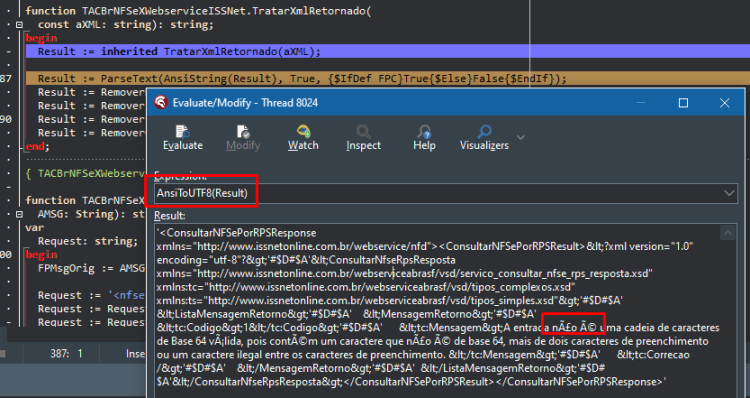Click the cursor position '387: 1' in status bar
The width and height of the screenshot is (750, 398).
[x=66, y=354]
